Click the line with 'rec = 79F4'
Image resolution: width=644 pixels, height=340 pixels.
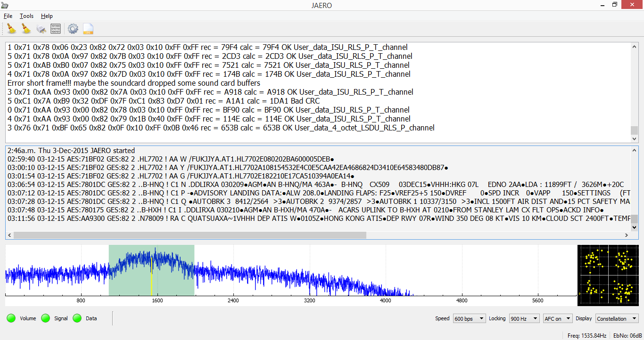[207, 47]
